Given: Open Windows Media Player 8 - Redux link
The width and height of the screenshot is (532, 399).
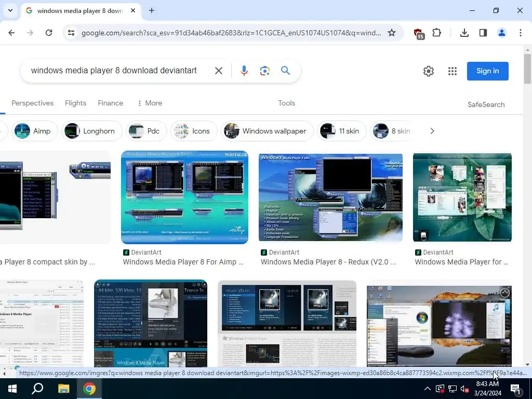Looking at the screenshot, I should point(328,262).
